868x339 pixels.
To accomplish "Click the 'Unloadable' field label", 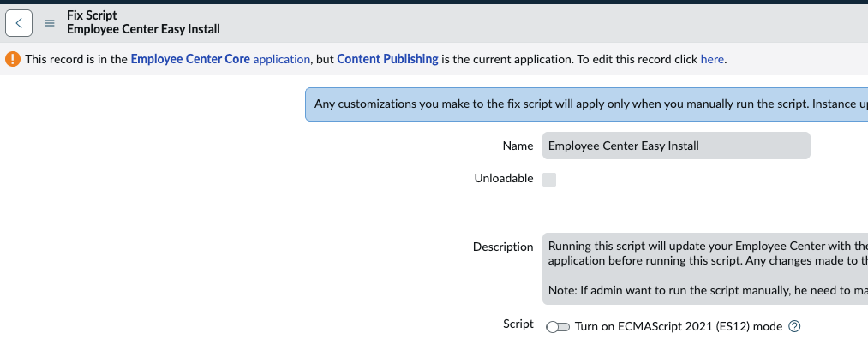I will (504, 178).
